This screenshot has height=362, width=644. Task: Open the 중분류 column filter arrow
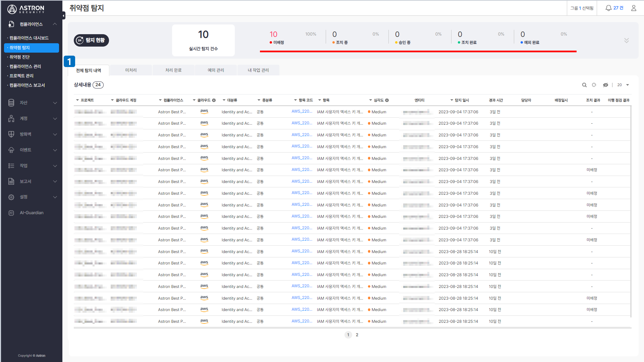(259, 100)
